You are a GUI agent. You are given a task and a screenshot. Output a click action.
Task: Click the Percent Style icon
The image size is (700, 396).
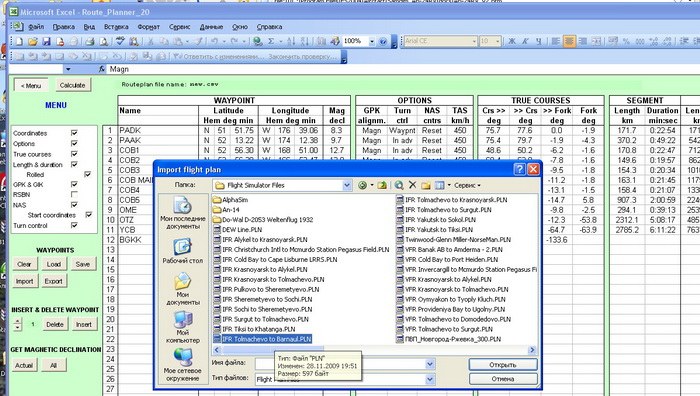[626, 41]
